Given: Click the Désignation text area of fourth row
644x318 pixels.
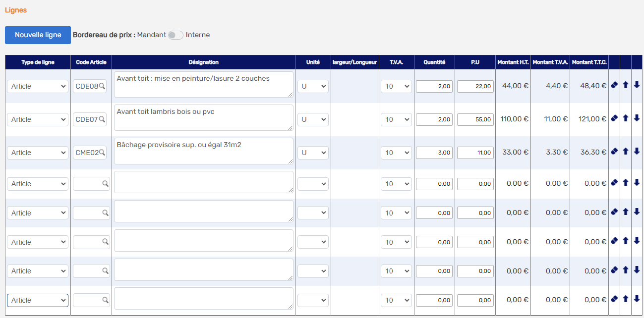Looking at the screenshot, I should tap(203, 182).
